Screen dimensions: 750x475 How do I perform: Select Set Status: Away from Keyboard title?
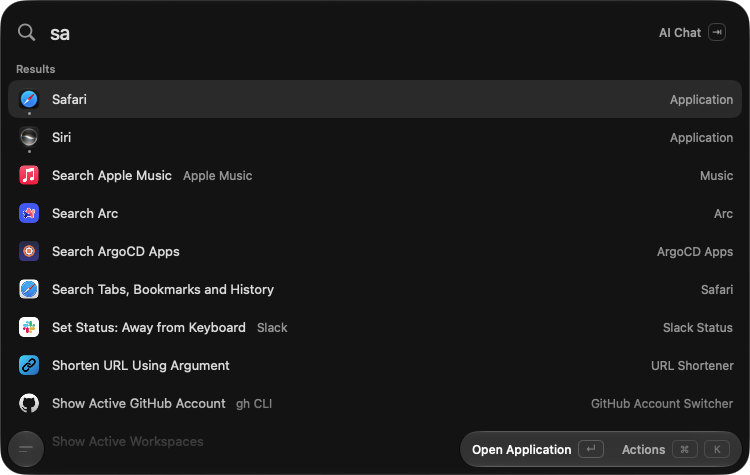pos(149,328)
